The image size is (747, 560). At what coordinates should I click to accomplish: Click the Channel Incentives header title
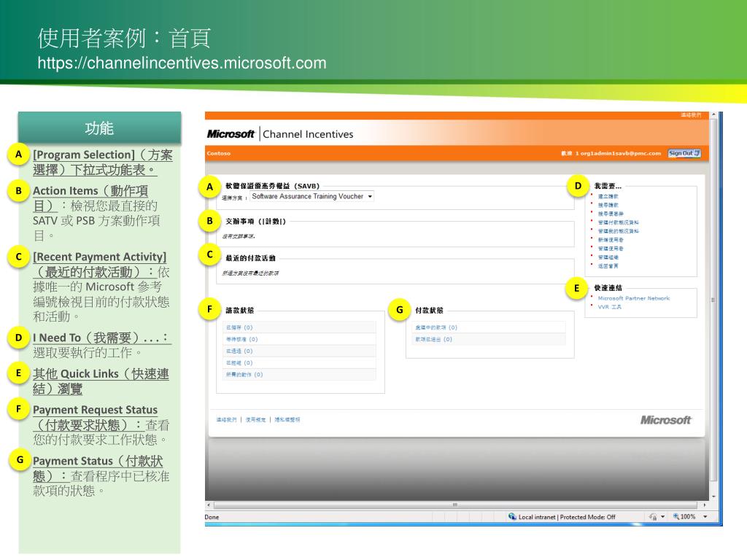pos(308,134)
